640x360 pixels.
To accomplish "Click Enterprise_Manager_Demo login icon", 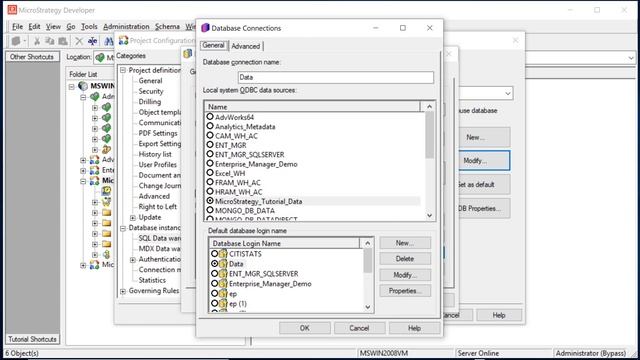I will 223,284.
